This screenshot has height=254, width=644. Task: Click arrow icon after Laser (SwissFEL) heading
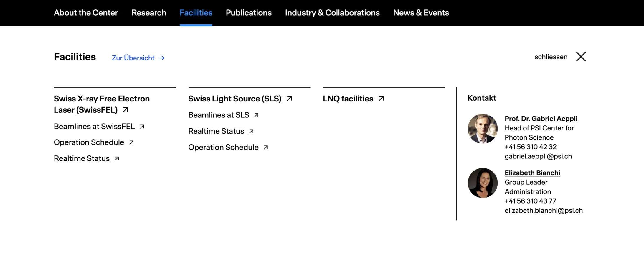[126, 110]
